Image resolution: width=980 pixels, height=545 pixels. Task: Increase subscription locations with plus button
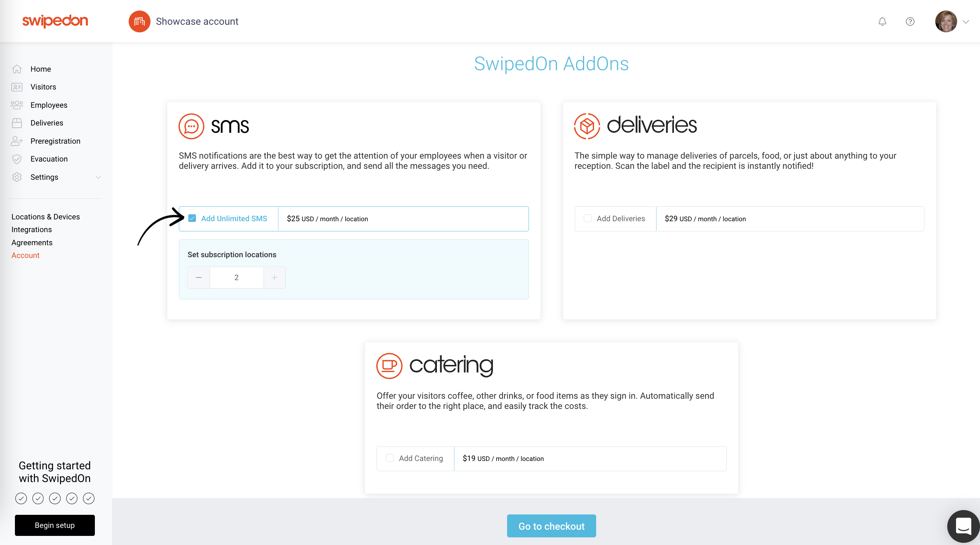tap(274, 278)
